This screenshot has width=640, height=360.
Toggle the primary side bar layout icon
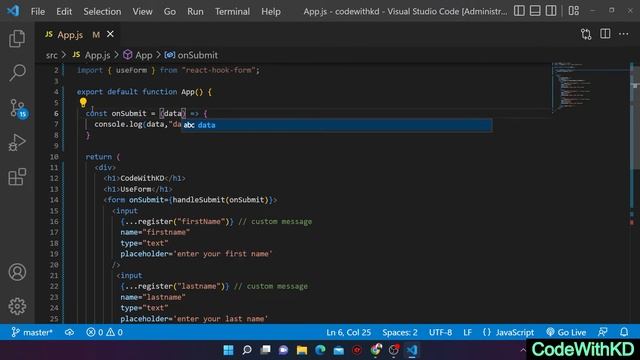point(519,11)
